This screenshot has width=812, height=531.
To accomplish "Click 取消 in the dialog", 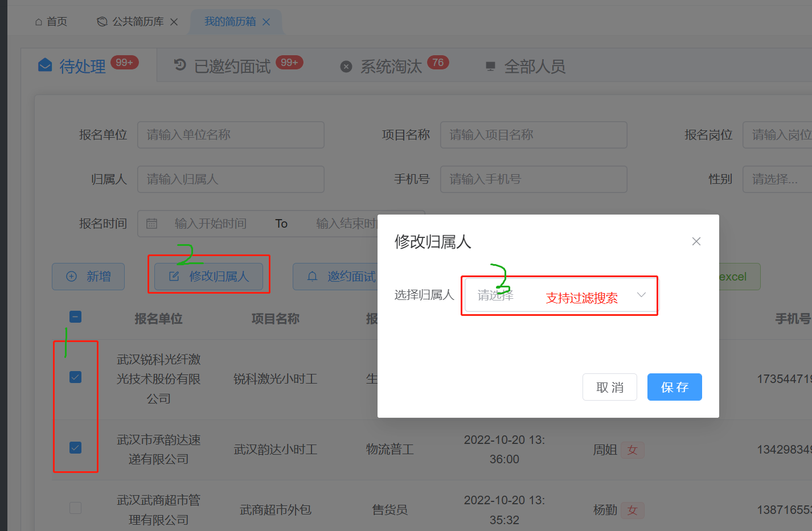I will click(610, 387).
